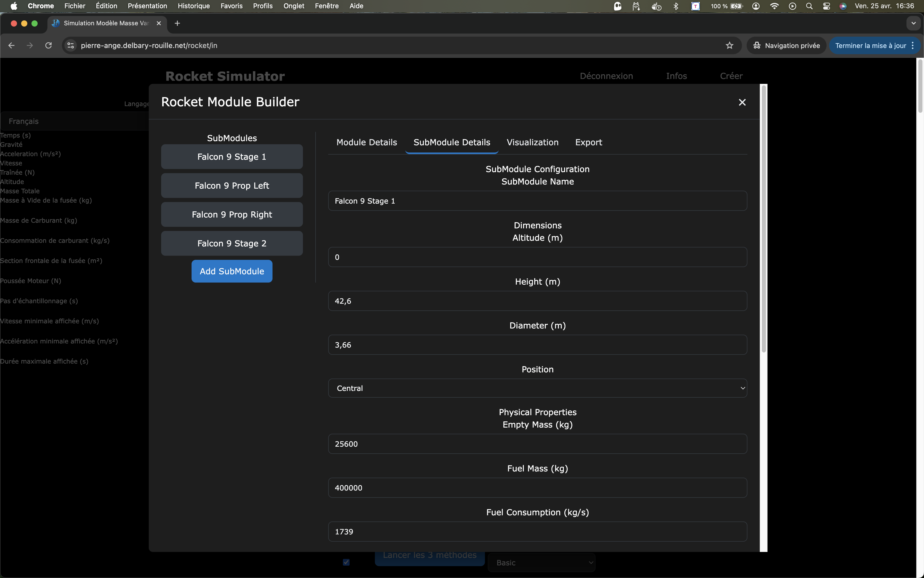Screen dimensions: 924x578
Task: Click the Altitude (m) input field
Action: coord(537,257)
